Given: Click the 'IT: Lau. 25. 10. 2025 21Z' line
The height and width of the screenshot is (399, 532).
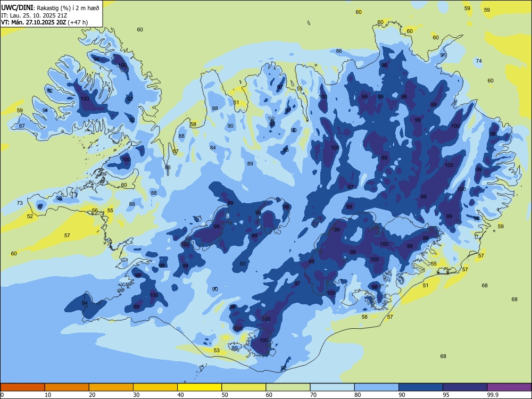Looking at the screenshot, I should 33,15.
